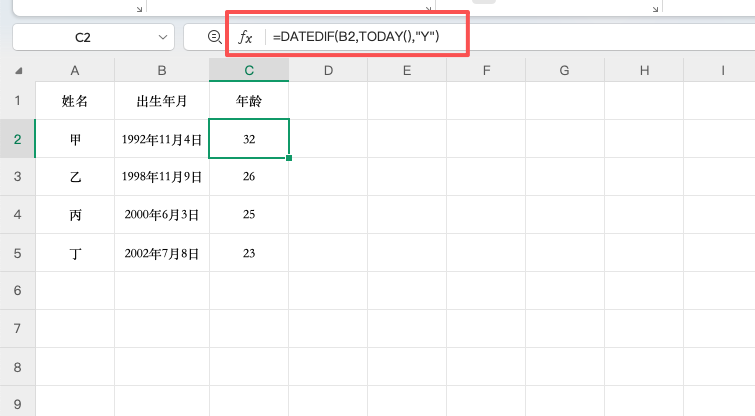Click rightmost ribbon group launcher arrow
Image resolution: width=755 pixels, height=416 pixels.
pyautogui.click(x=654, y=7)
